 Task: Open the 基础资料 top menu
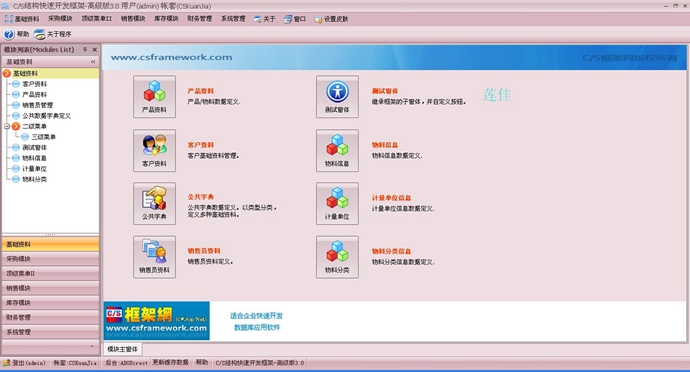pos(22,19)
